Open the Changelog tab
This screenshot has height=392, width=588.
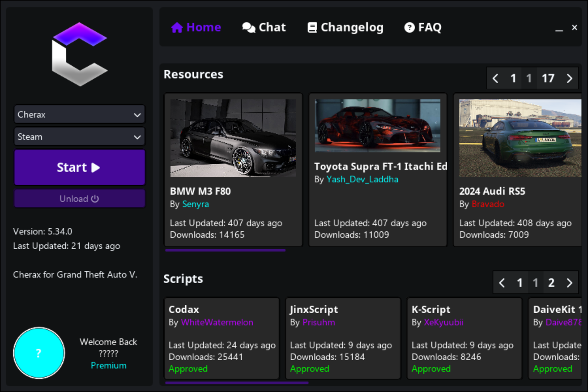tap(345, 27)
